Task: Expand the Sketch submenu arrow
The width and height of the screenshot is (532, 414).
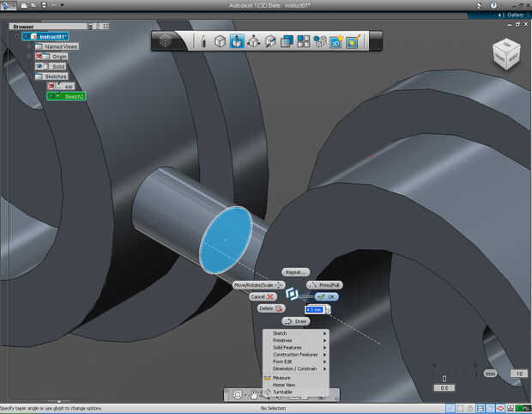Action: pyautogui.click(x=324, y=333)
